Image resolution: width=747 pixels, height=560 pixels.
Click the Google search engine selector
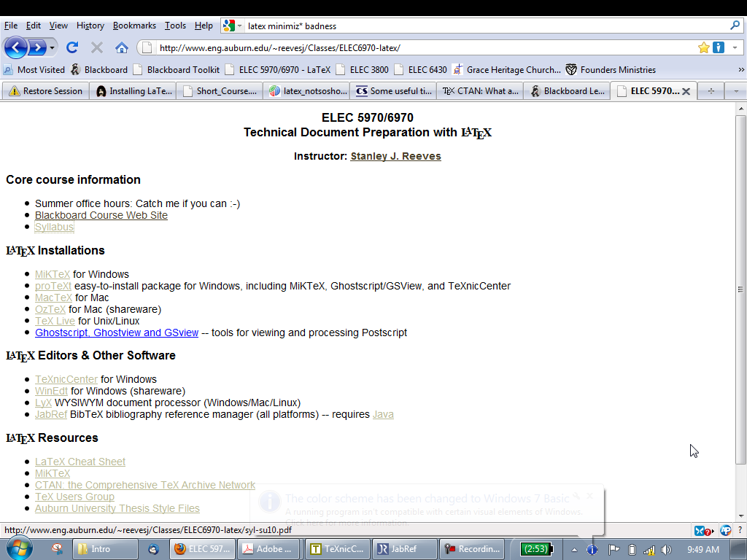pyautogui.click(x=233, y=26)
